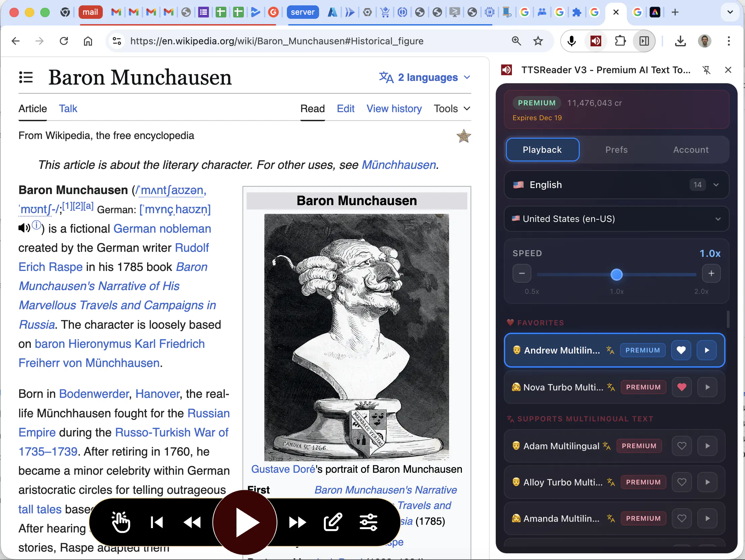The image size is (745, 560).
Task: Toggle favorite heart for Alloy Turbo voice
Action: coord(682,482)
